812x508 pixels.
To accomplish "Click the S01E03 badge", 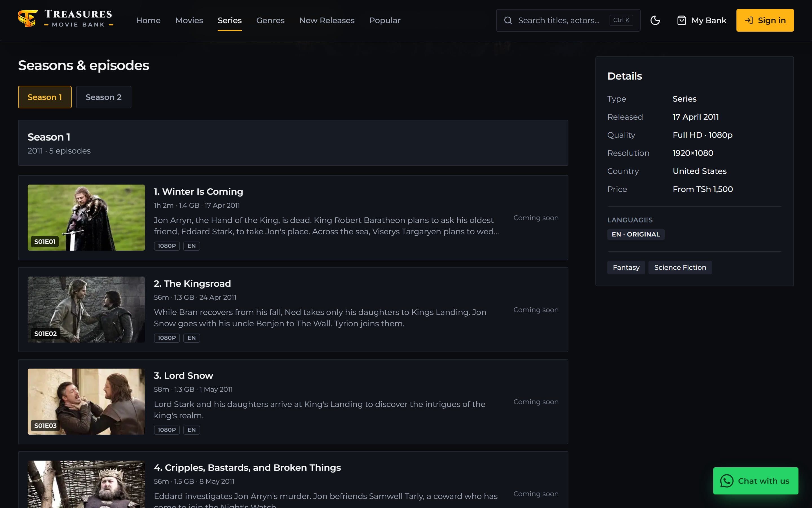I will pos(45,426).
